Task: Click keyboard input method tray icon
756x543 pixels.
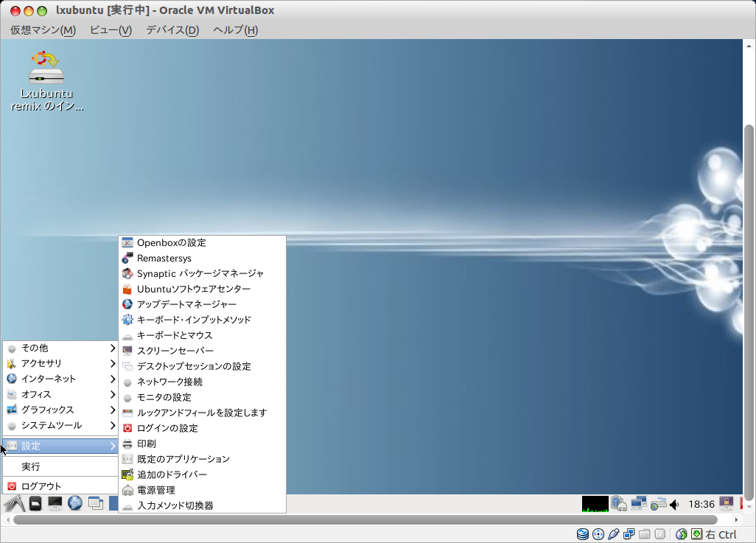Action: coord(658,505)
